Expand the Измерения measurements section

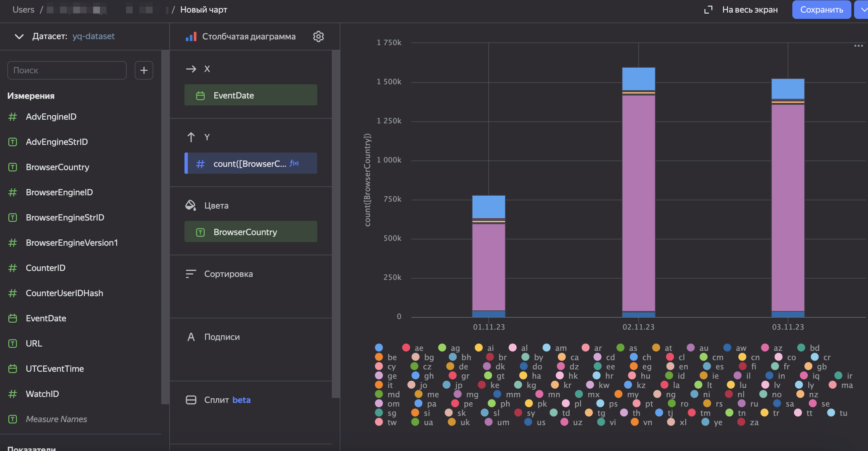(31, 95)
